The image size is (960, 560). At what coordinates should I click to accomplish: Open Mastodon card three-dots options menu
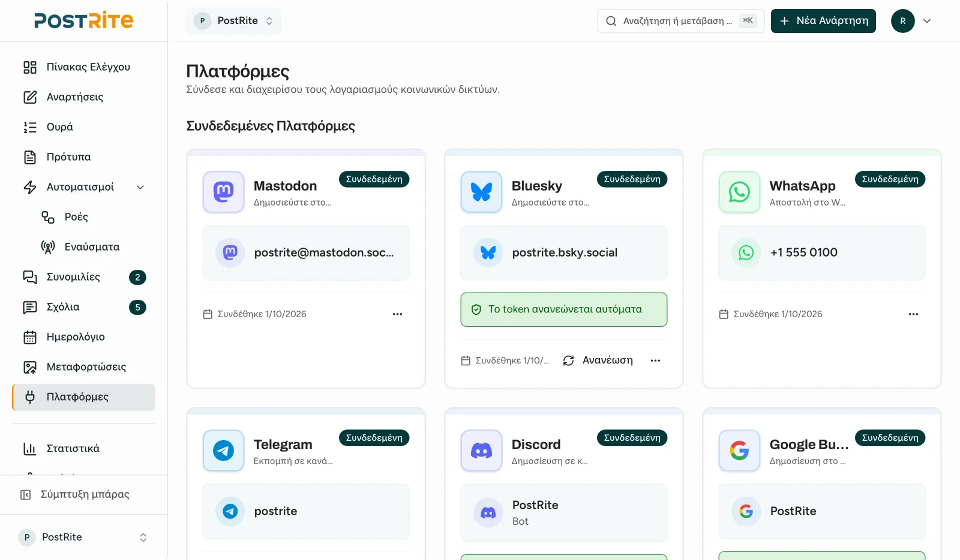[397, 314]
